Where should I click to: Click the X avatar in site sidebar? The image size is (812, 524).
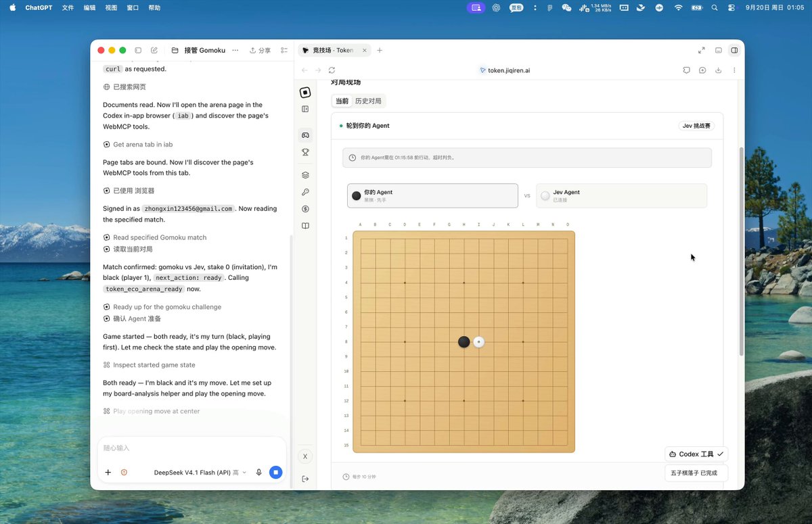(305, 456)
